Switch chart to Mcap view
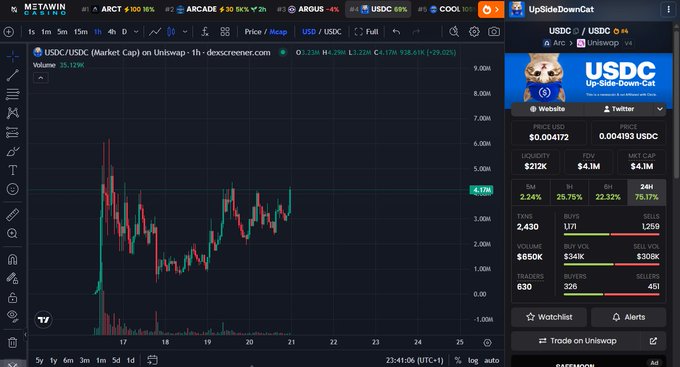 coord(278,32)
